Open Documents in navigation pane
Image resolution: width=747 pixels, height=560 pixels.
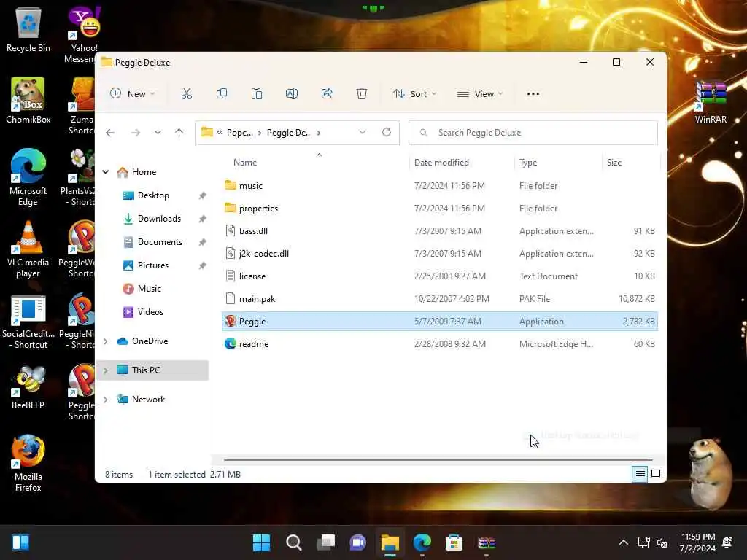160,242
